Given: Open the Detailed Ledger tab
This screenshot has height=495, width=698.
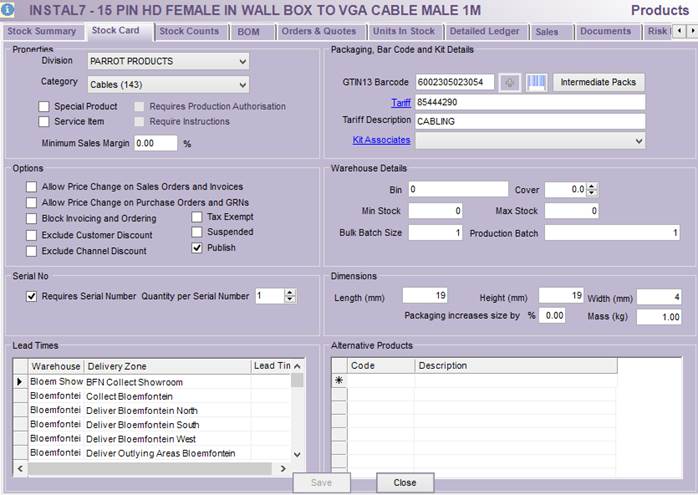Looking at the screenshot, I should tap(484, 32).
